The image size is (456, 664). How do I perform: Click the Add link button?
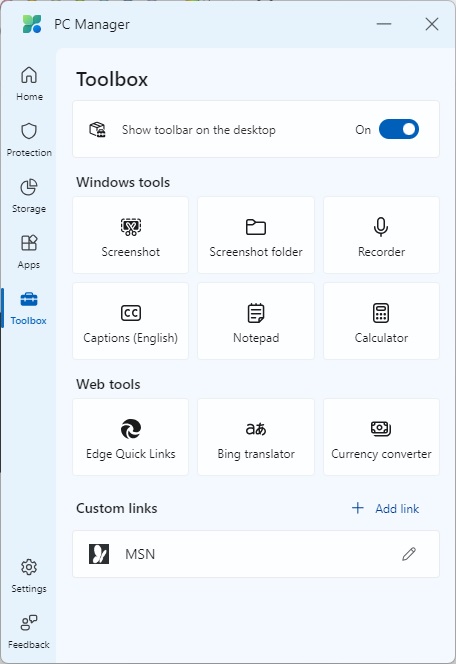[385, 508]
